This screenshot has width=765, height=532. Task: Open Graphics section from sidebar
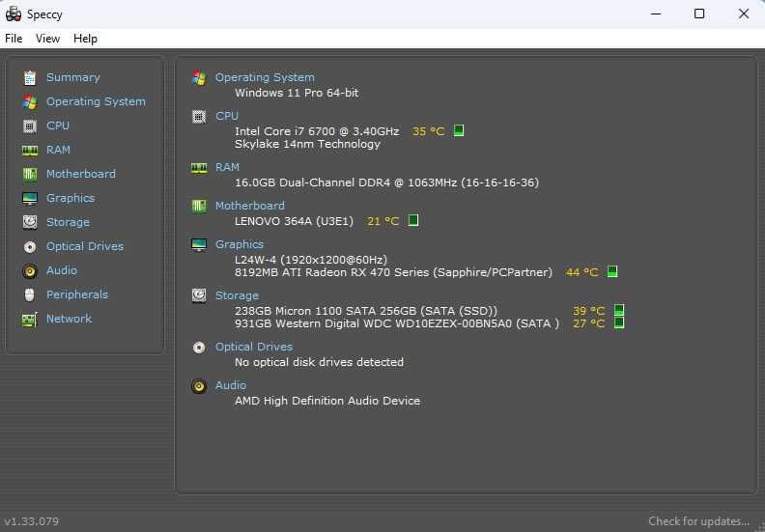click(x=71, y=198)
